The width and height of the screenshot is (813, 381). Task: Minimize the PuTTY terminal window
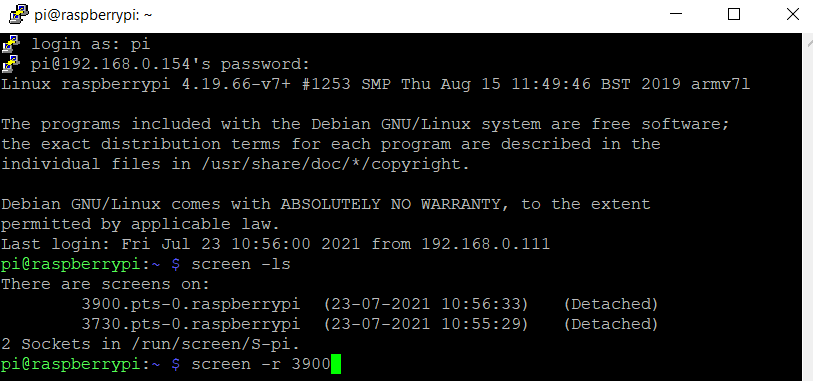point(675,15)
